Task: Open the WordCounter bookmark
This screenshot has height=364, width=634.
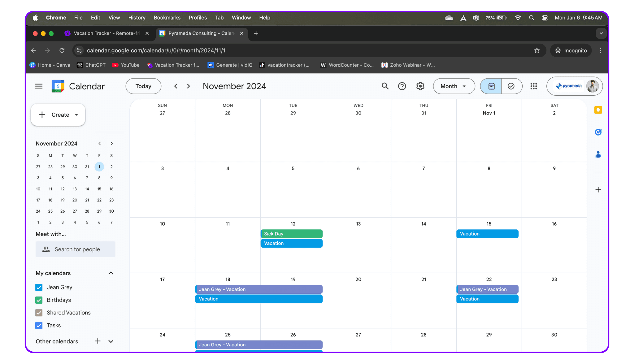Action: [x=347, y=65]
